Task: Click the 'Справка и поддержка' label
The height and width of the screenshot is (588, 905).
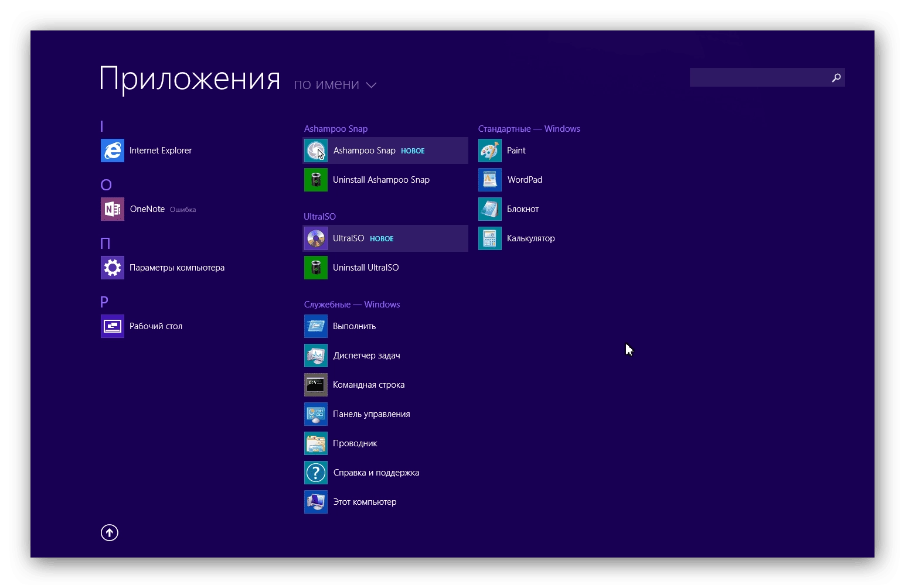Action: pos(376,473)
